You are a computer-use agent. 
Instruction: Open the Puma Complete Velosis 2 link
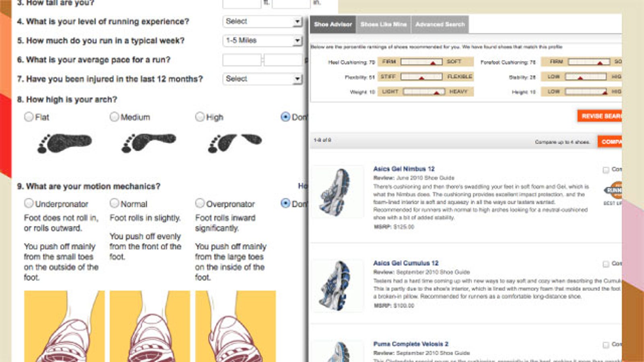[411, 344]
